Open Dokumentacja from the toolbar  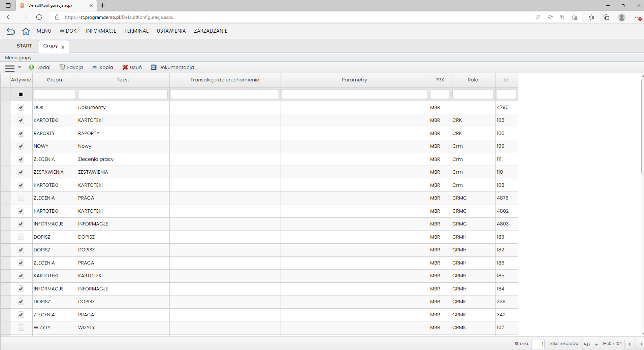172,67
